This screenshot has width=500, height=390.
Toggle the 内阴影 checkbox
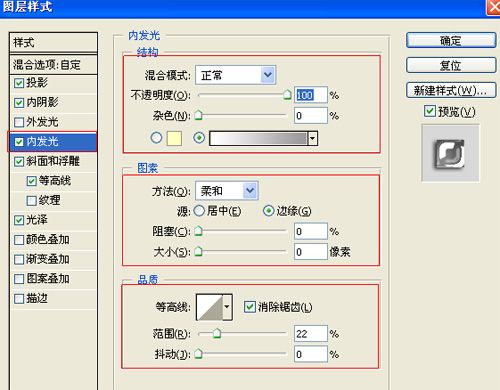click(19, 103)
